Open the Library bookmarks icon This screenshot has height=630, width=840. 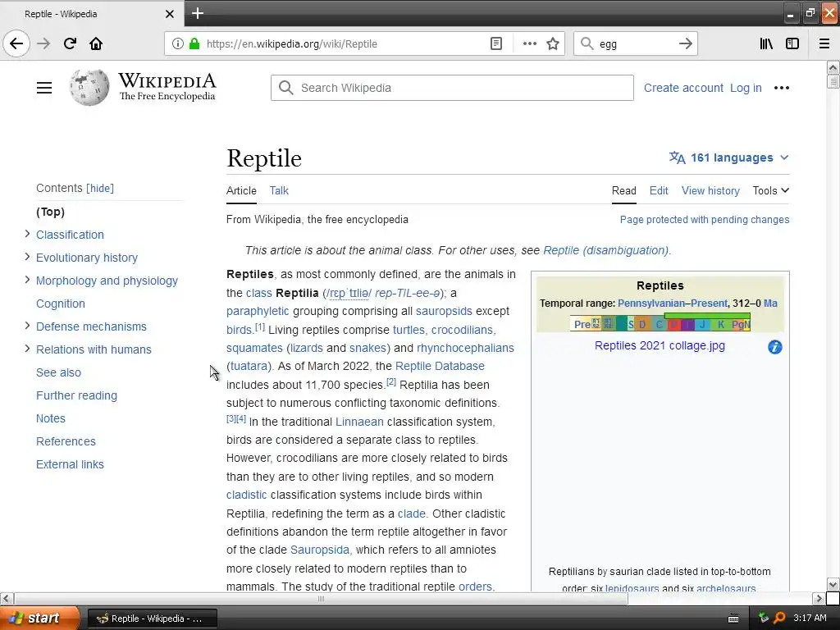pos(766,43)
